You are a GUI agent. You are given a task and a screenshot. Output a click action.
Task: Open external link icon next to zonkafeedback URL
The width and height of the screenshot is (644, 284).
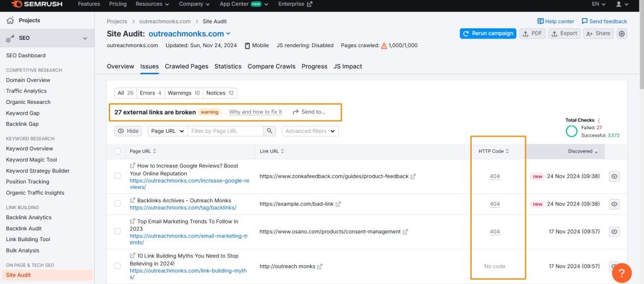pos(413,177)
